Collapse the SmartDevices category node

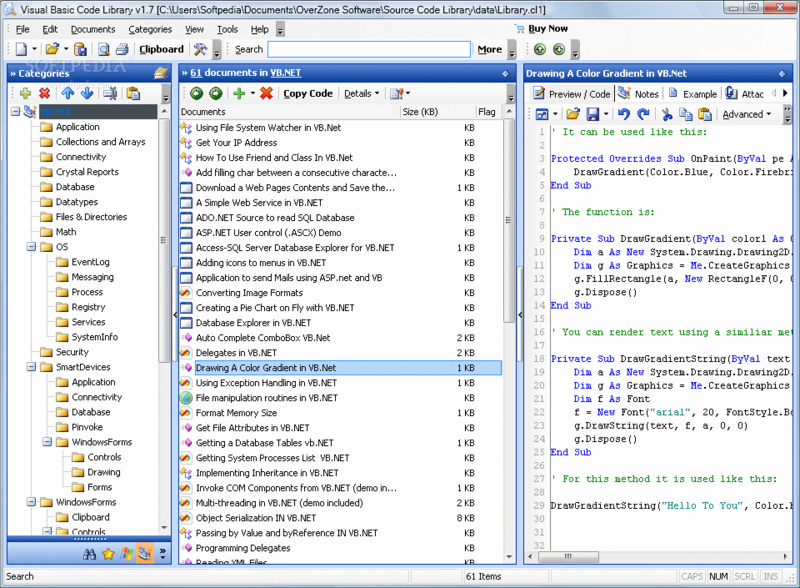pos(32,367)
